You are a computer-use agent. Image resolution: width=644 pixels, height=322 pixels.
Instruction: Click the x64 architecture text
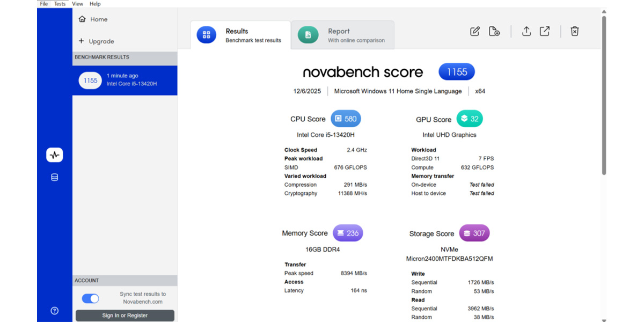480,91
